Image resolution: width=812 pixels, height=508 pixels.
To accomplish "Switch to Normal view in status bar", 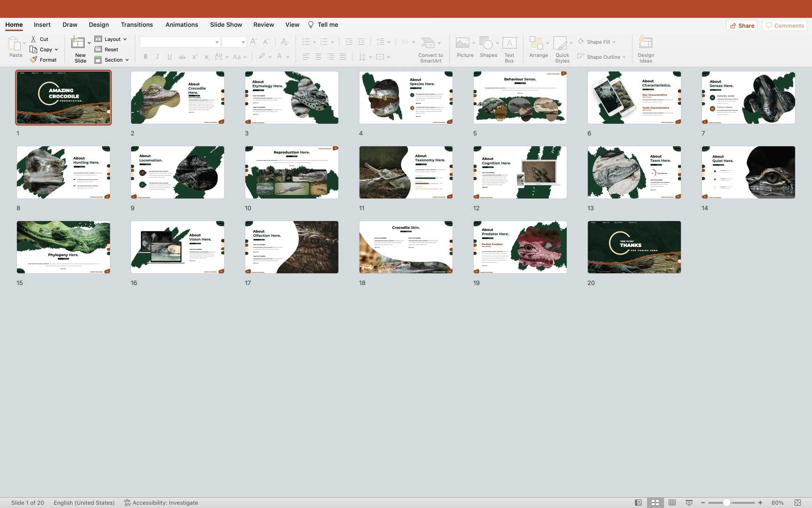I will pyautogui.click(x=638, y=502).
